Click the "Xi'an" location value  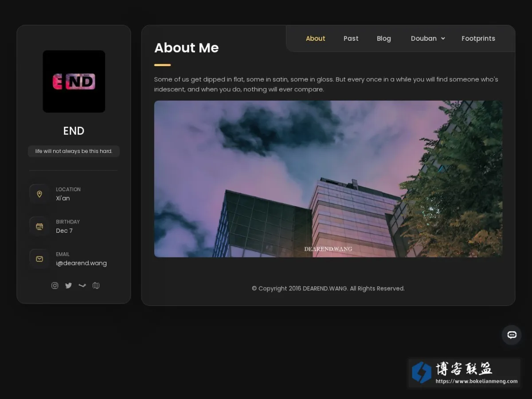coord(63,199)
